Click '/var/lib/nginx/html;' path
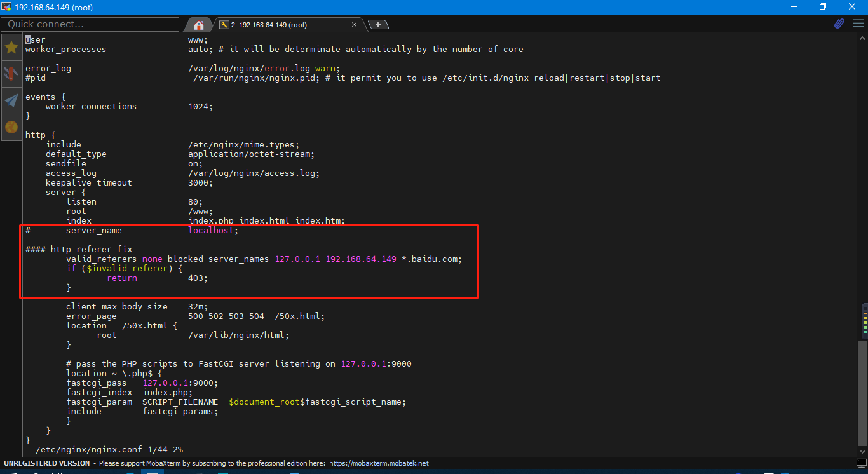Viewport: 868px width, 474px height. click(x=239, y=335)
